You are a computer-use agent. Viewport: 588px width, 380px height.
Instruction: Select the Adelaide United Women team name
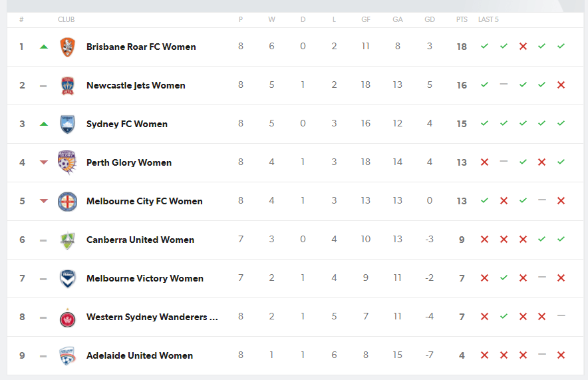point(140,355)
